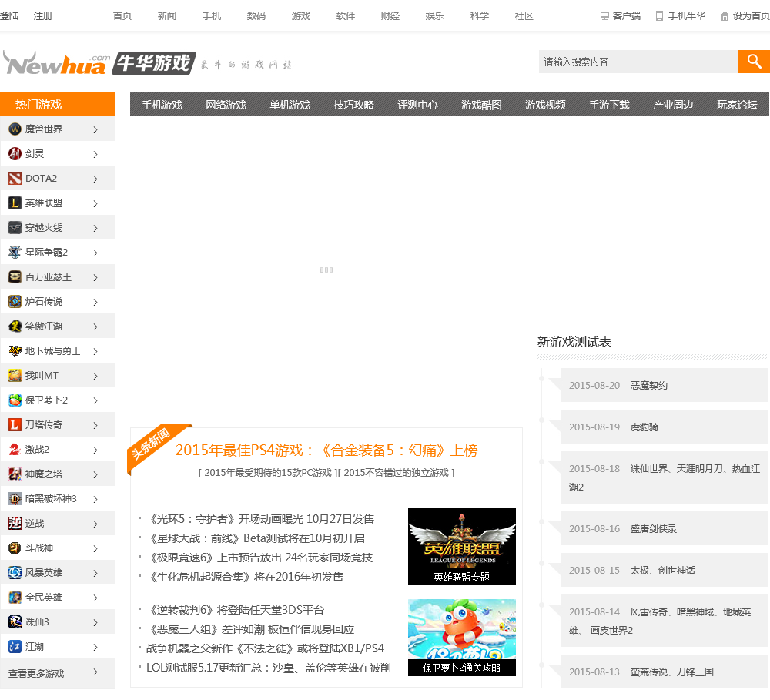Click the 英雄联盟 sidebar icon

[x=15, y=203]
